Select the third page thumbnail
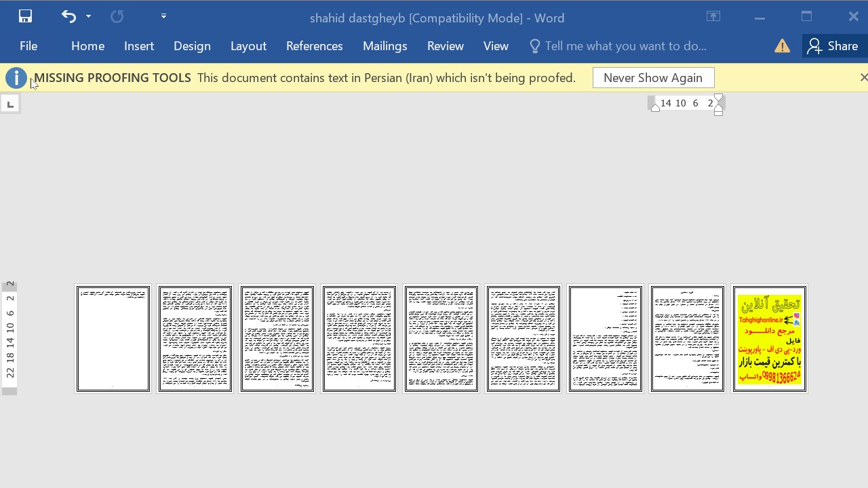This screenshot has width=868, height=488. pos(277,339)
